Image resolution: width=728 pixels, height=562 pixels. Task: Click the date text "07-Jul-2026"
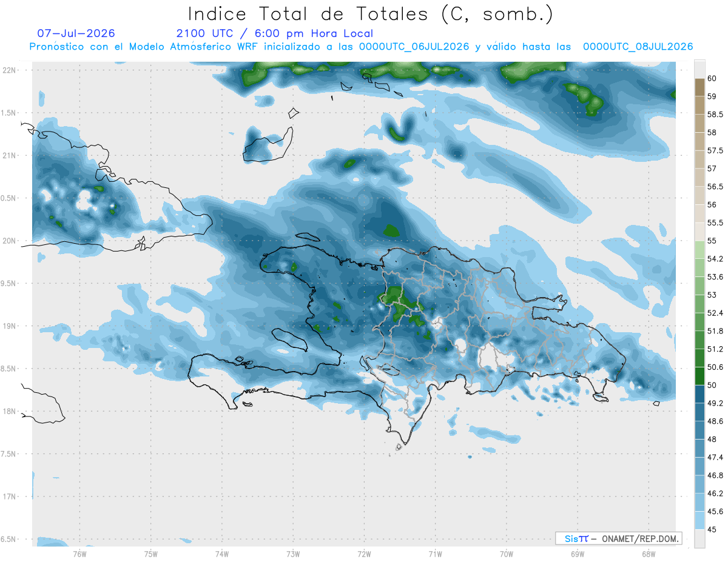point(76,33)
